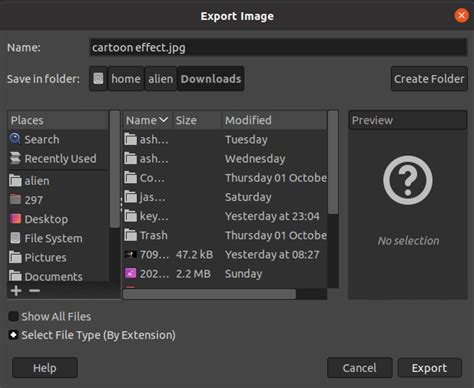Screen dimensions: 474x388
Task: Click the Export button
Action: coord(429,368)
